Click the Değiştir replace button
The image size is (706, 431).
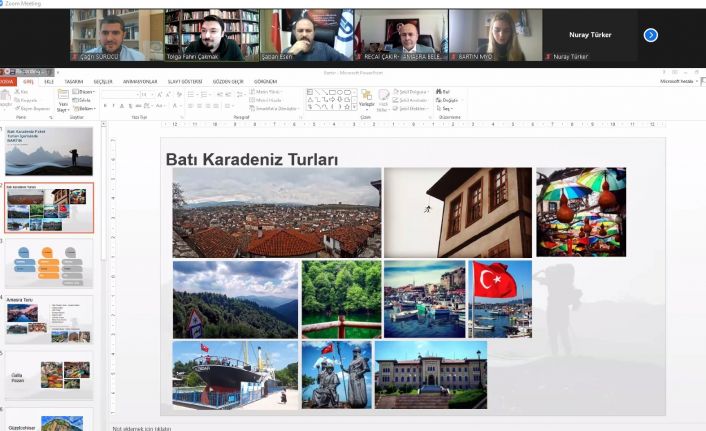tap(448, 100)
